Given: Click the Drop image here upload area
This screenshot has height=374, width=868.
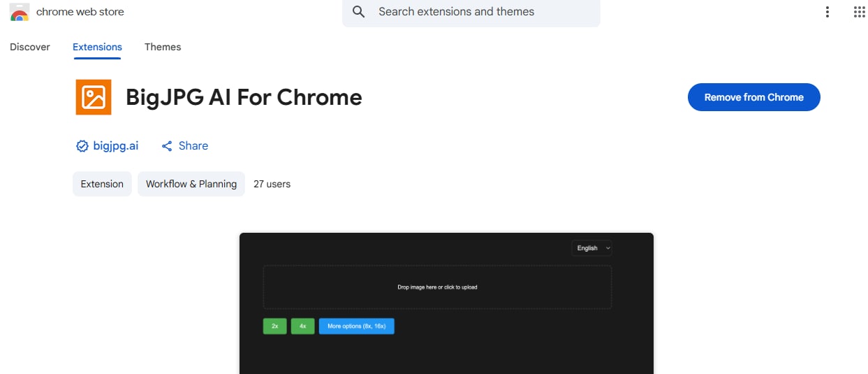Looking at the screenshot, I should [437, 287].
